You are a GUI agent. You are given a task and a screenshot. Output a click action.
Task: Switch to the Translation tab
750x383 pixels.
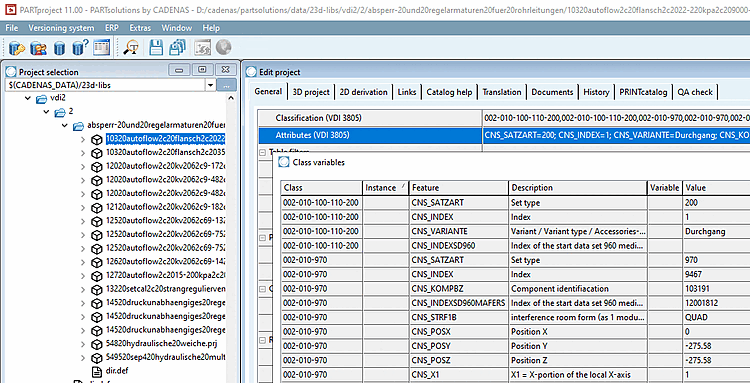point(502,92)
